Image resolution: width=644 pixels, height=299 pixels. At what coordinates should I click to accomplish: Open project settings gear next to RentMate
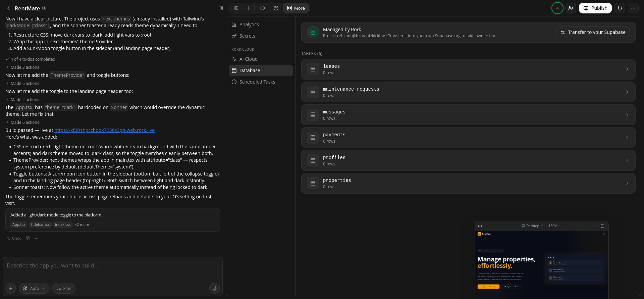click(x=44, y=8)
